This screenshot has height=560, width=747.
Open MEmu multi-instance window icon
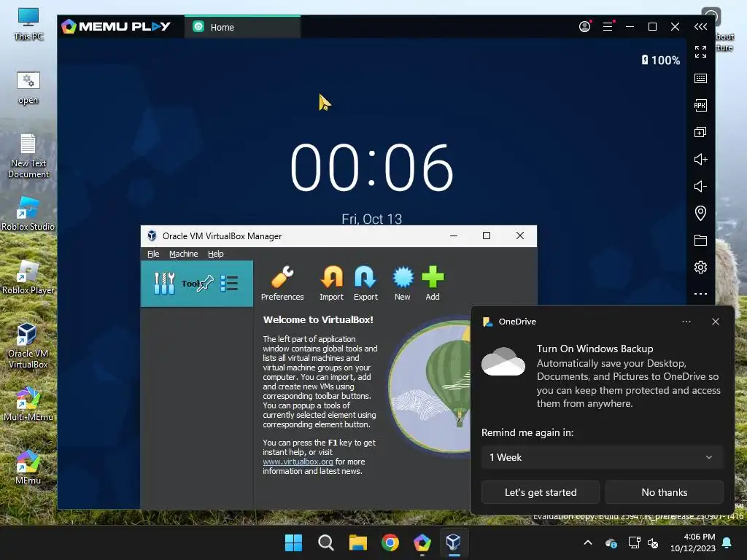(700, 132)
